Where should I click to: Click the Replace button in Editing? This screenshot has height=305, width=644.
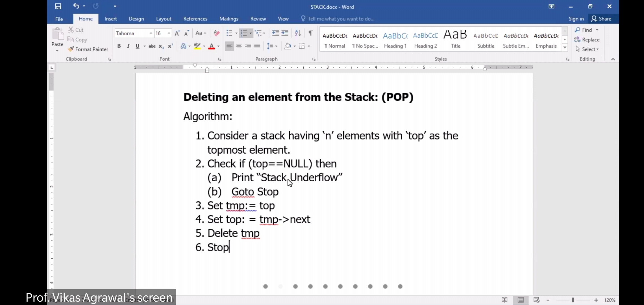[x=587, y=40]
